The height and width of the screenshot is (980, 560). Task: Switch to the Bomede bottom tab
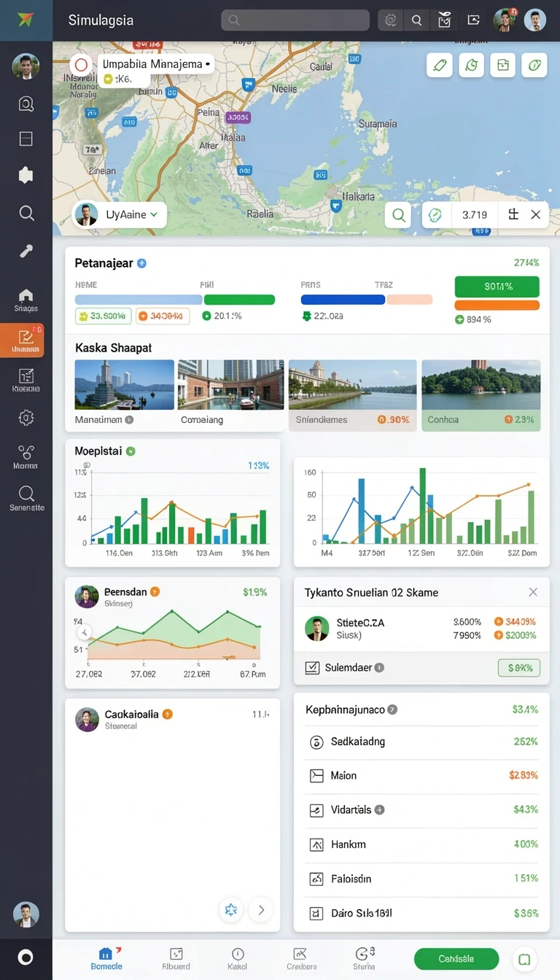106,958
